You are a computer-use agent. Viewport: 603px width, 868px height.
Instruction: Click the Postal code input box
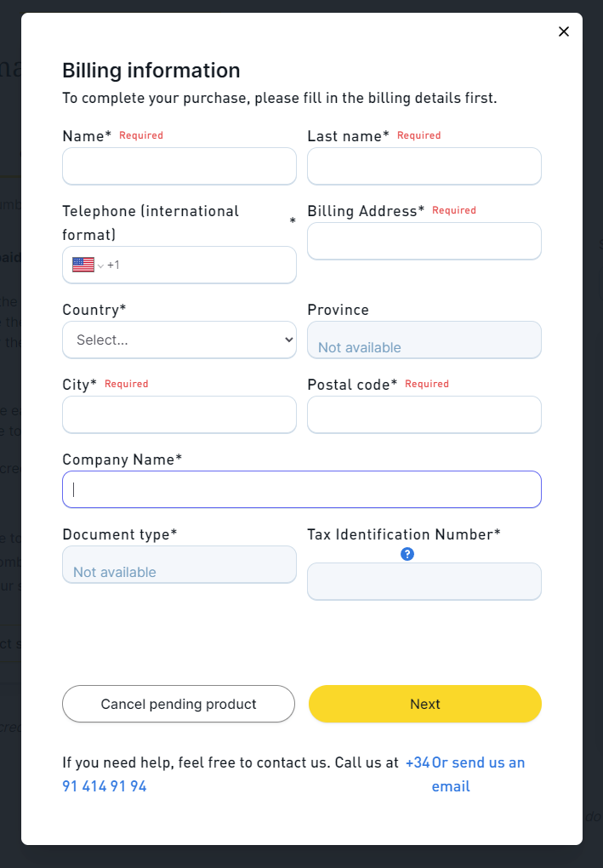[424, 414]
